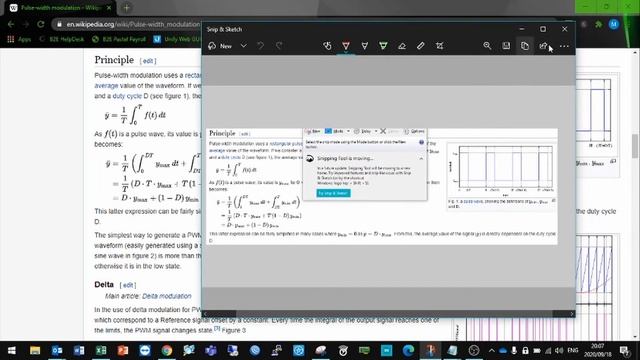Open the Chrome profile avatar
The width and height of the screenshot is (640, 360).
613,24
